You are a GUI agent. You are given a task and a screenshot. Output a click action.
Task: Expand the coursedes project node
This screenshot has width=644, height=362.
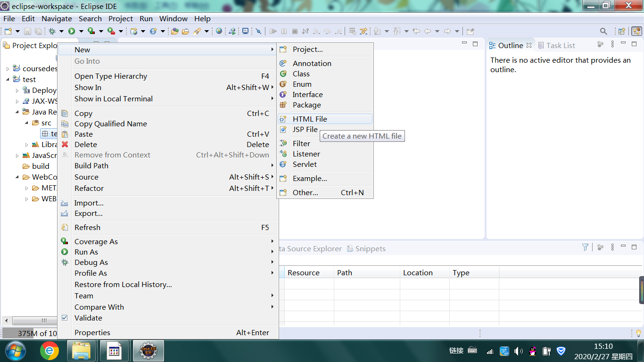pos(8,68)
